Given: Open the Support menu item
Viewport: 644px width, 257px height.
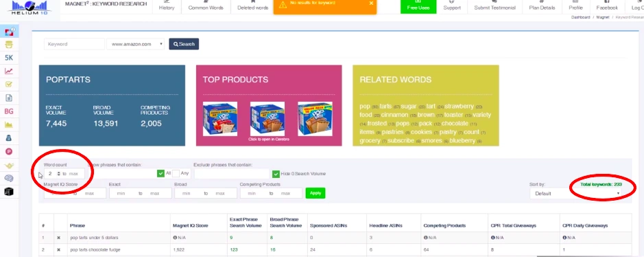Looking at the screenshot, I should (452, 6).
